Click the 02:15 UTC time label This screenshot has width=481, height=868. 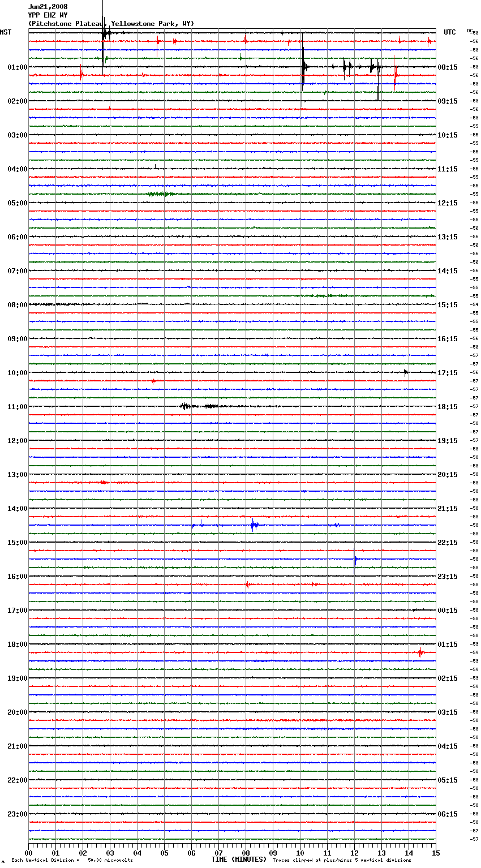pyautogui.click(x=448, y=678)
